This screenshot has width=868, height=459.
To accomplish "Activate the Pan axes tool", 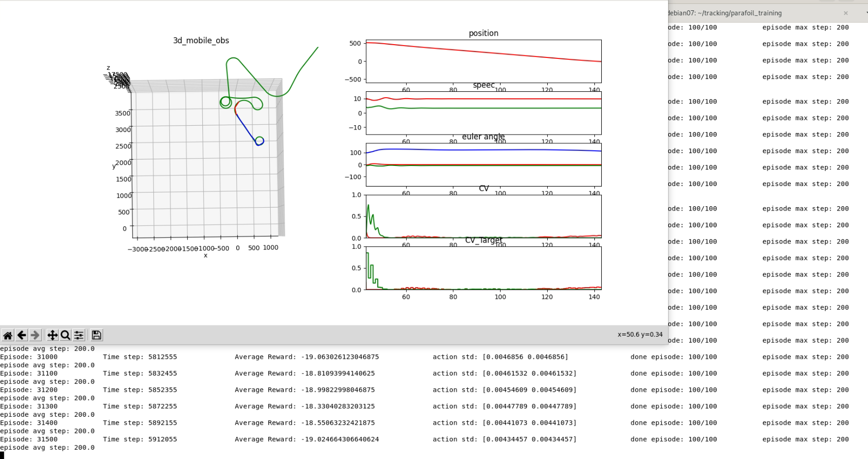I will (52, 335).
